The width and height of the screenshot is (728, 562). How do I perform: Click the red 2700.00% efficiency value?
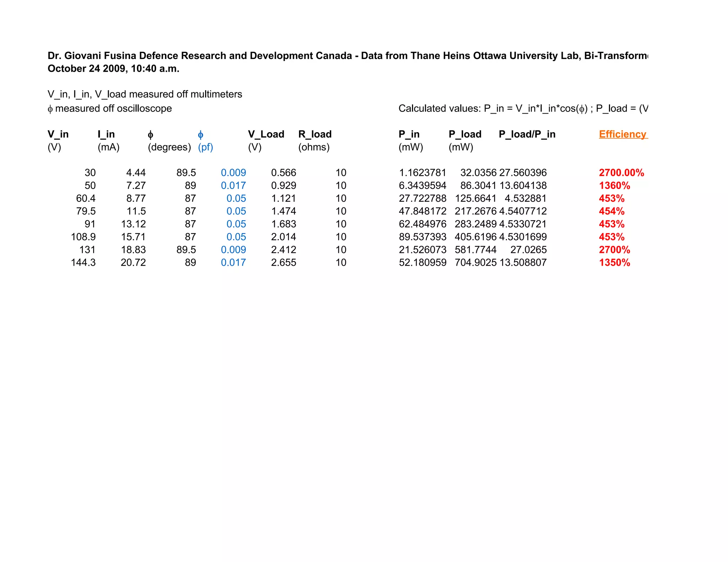point(621,173)
